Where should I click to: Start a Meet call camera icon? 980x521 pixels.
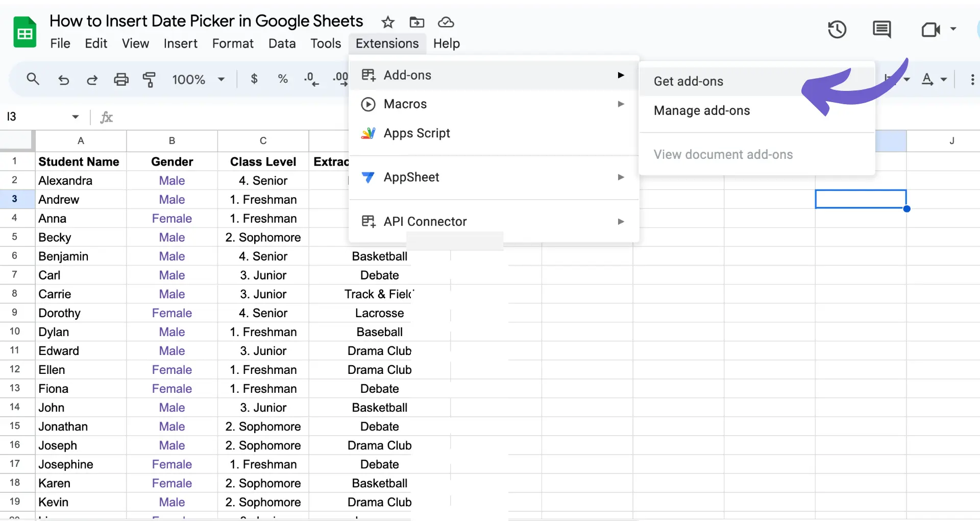coord(930,30)
